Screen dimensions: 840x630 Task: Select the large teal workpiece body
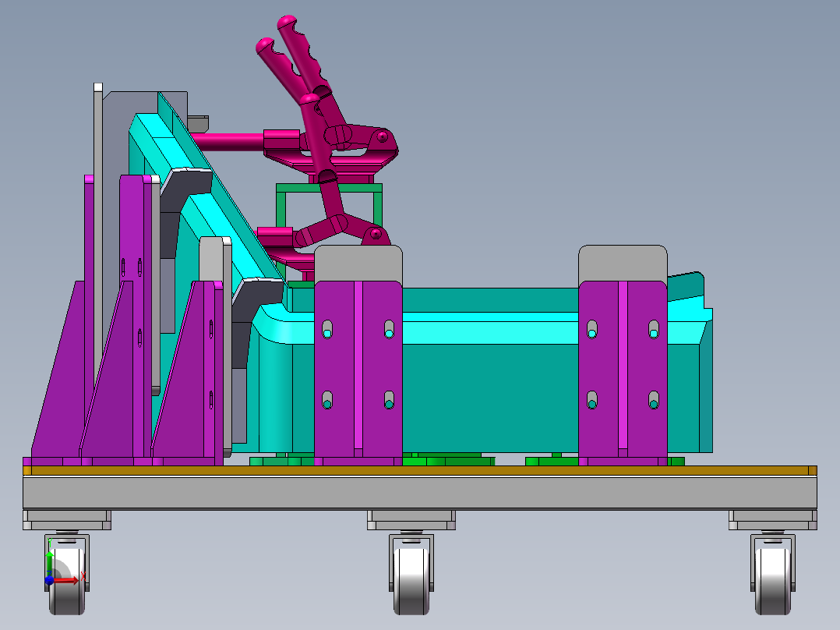[x=490, y=398]
